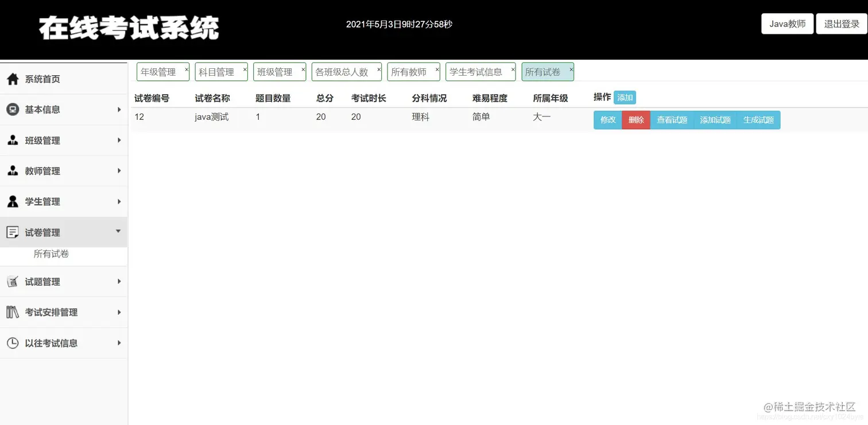Viewport: 868px width, 425px height.
Task: Click the 在线考试系统 title logo
Action: coord(129,28)
